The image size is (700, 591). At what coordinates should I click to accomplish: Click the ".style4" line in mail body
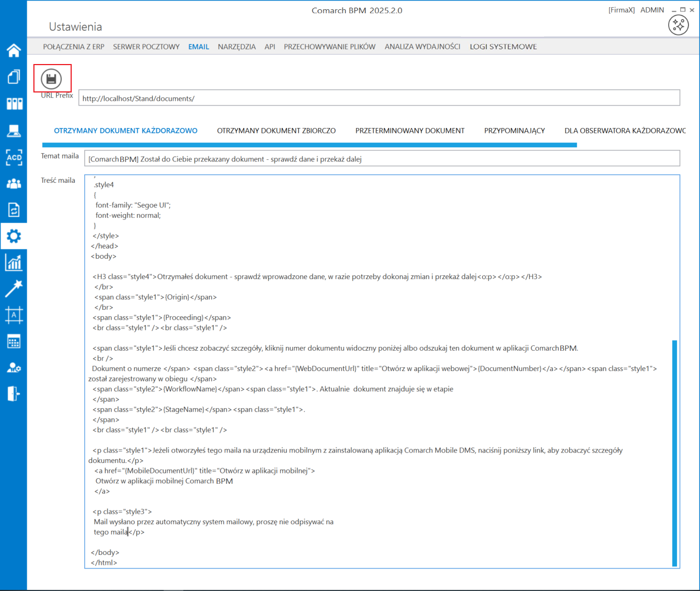coord(103,184)
